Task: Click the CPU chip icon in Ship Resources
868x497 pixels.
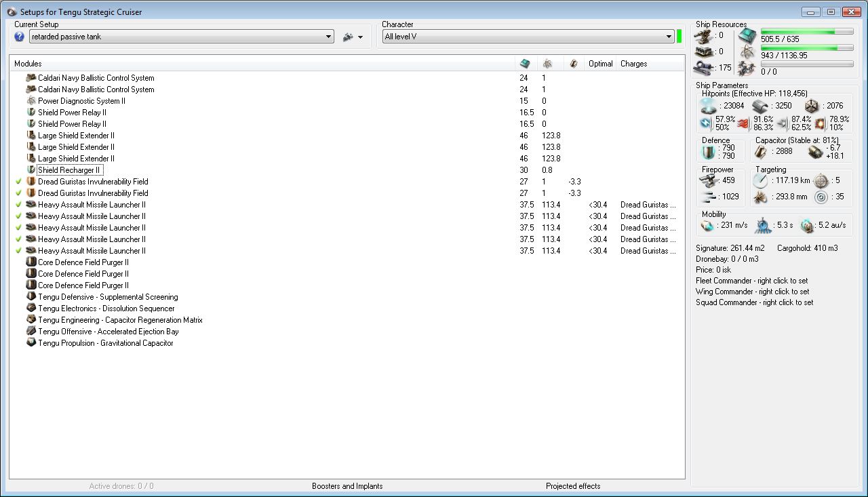Action: 747,36
